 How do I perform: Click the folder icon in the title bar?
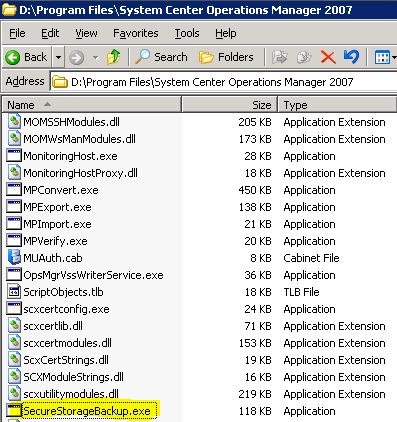(x=9, y=10)
